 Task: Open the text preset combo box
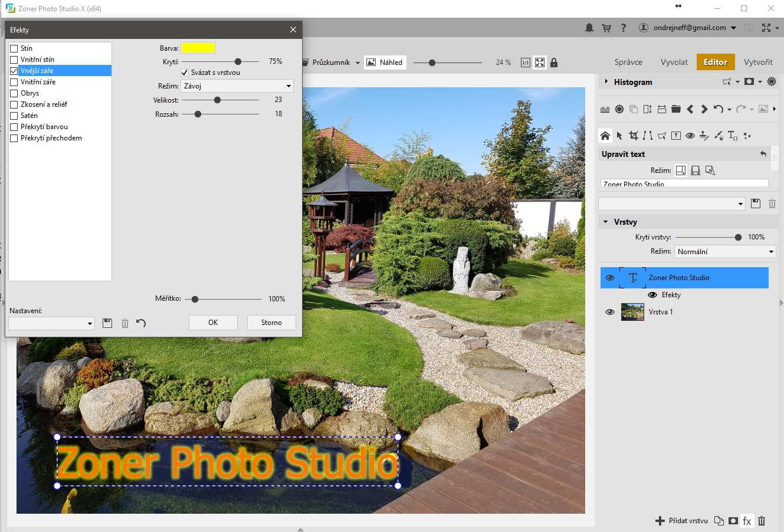click(x=672, y=203)
